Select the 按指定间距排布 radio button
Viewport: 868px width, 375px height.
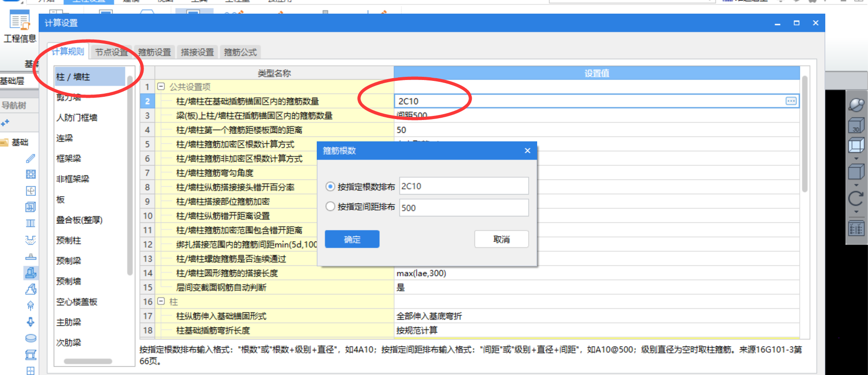tap(330, 206)
